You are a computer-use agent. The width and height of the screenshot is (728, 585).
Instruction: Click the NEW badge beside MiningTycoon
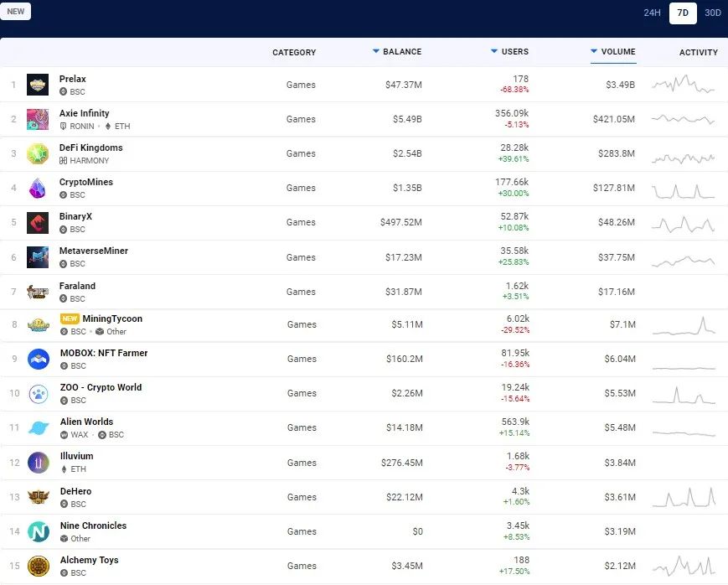[70, 318]
